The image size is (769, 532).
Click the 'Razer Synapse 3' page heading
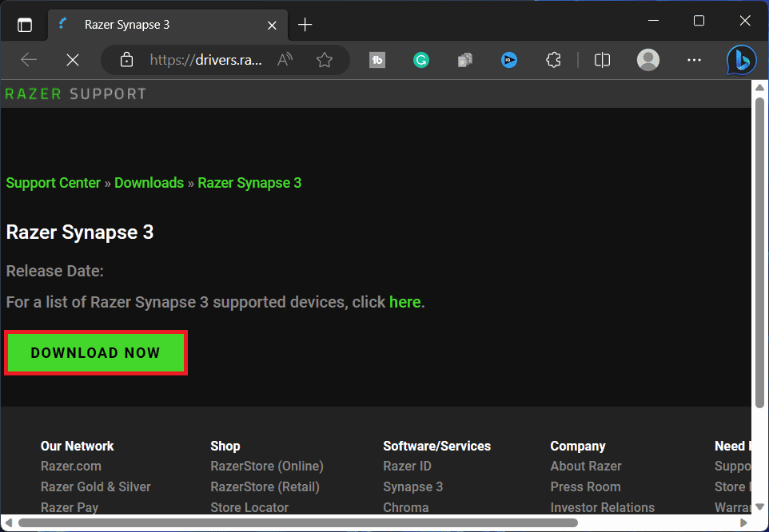click(x=80, y=232)
